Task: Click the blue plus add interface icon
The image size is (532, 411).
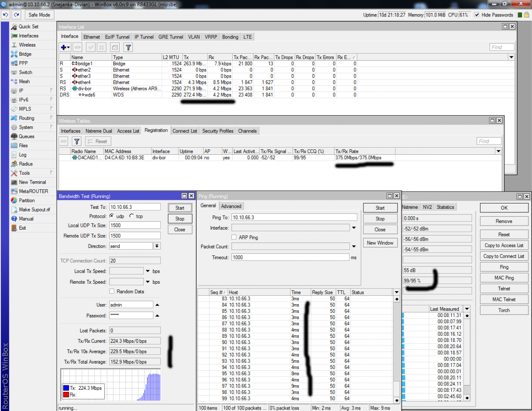Action: 64,47
